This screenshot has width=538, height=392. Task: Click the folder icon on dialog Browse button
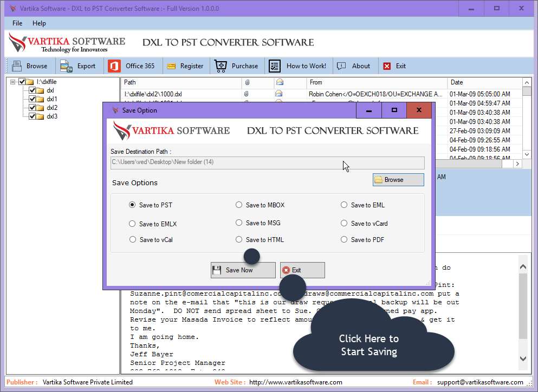tap(379, 180)
